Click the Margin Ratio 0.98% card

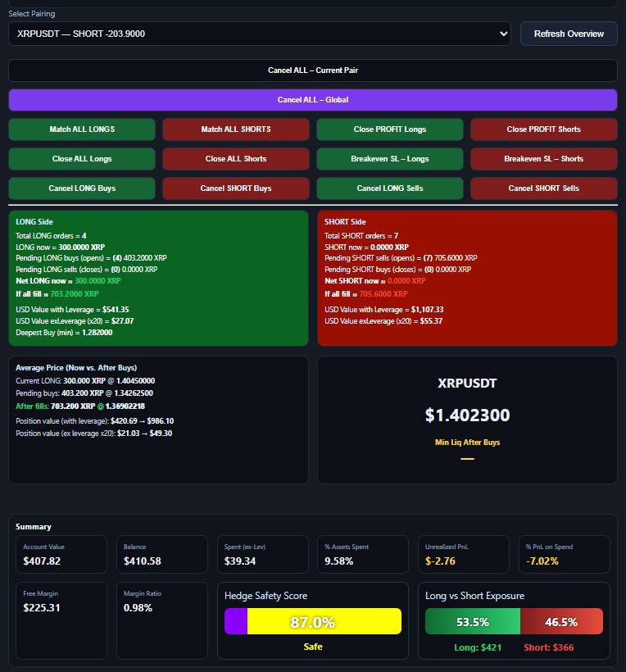162,620
